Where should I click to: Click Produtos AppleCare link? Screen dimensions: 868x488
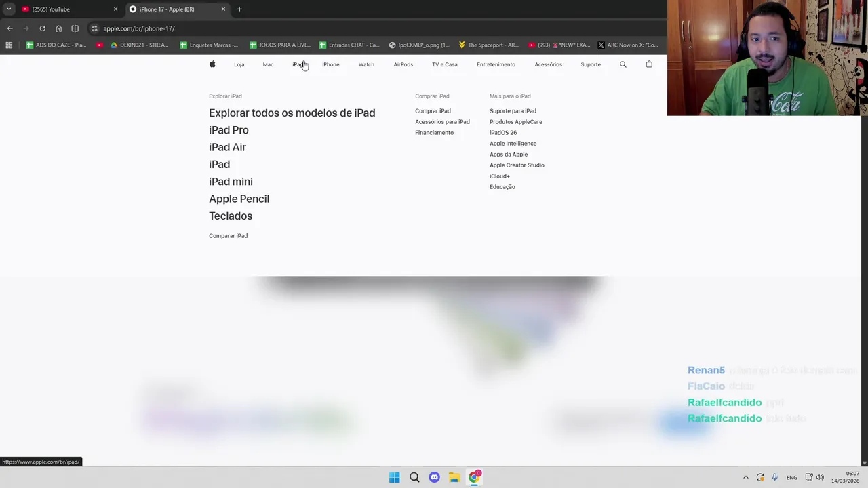pos(516,122)
